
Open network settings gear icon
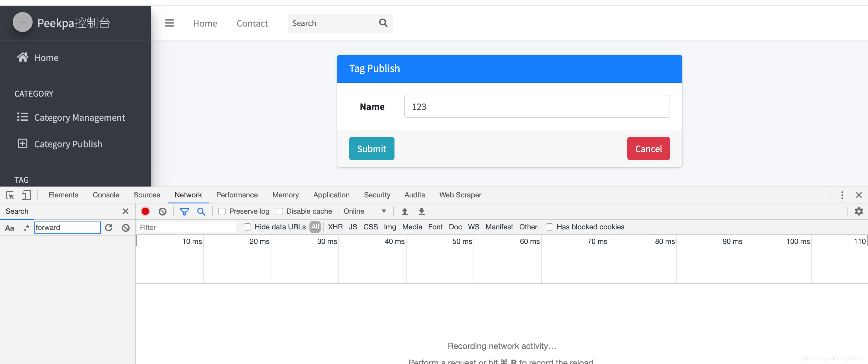pos(859,211)
